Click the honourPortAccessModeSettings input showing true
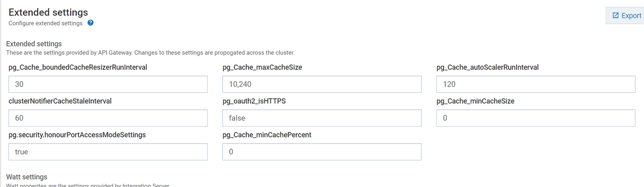Screen dimensions: 644x187 (x=108, y=152)
